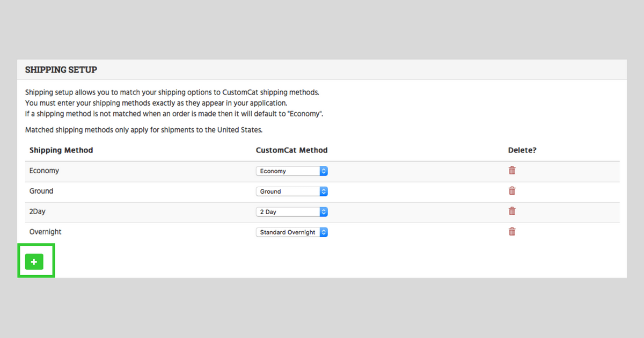Click the first Shipping setup description line

click(172, 92)
